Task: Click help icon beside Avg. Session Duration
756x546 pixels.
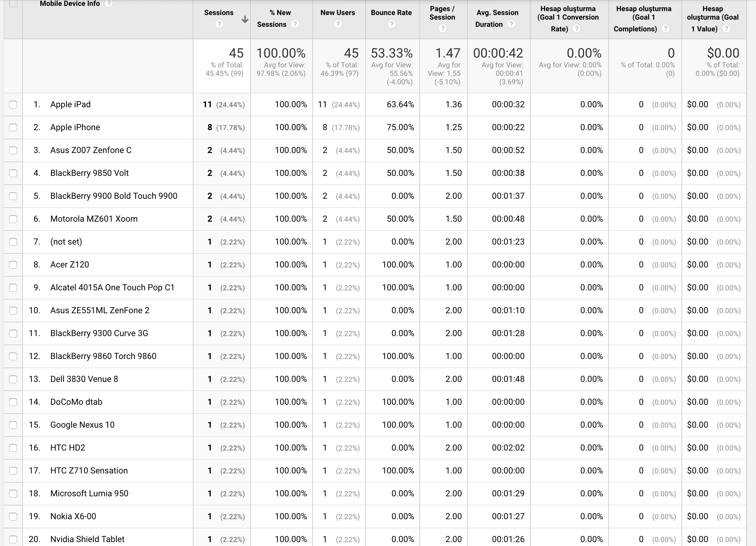Action: pyautogui.click(x=511, y=24)
